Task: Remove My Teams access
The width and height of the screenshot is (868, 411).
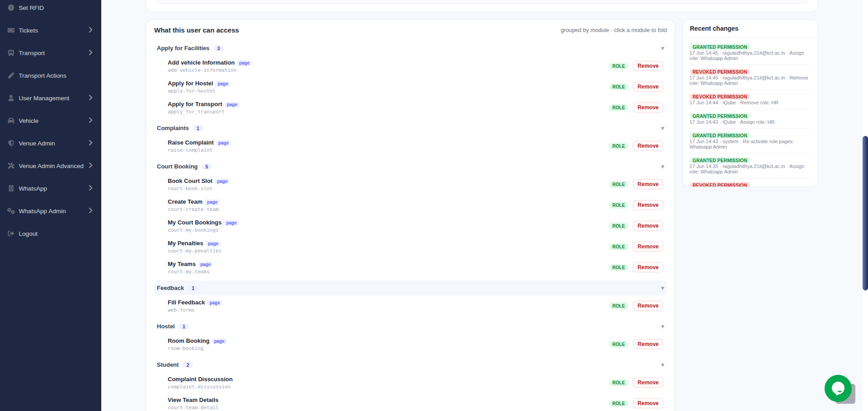Action: pyautogui.click(x=648, y=267)
